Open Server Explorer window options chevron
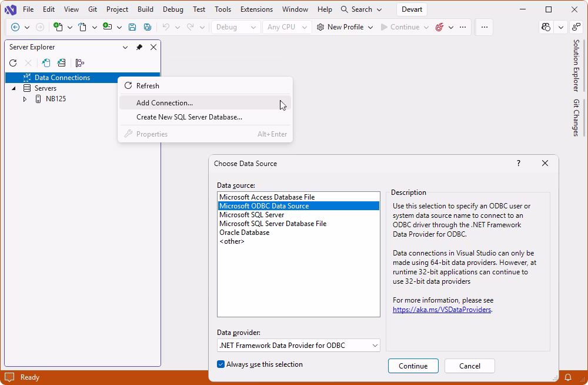This screenshot has width=588, height=385. tap(125, 47)
